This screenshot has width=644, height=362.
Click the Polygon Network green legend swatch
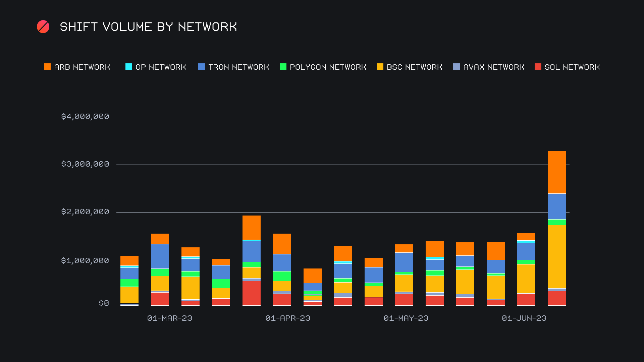(283, 67)
